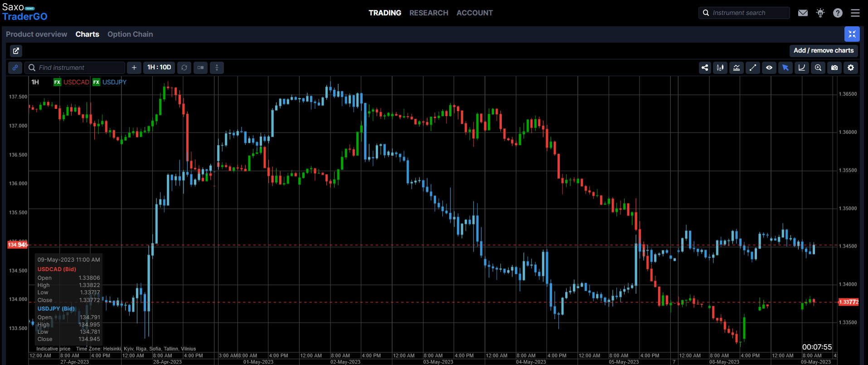Viewport: 868px width, 365px height.
Task: Toggle the logarithmic scale curve icon
Action: point(802,68)
